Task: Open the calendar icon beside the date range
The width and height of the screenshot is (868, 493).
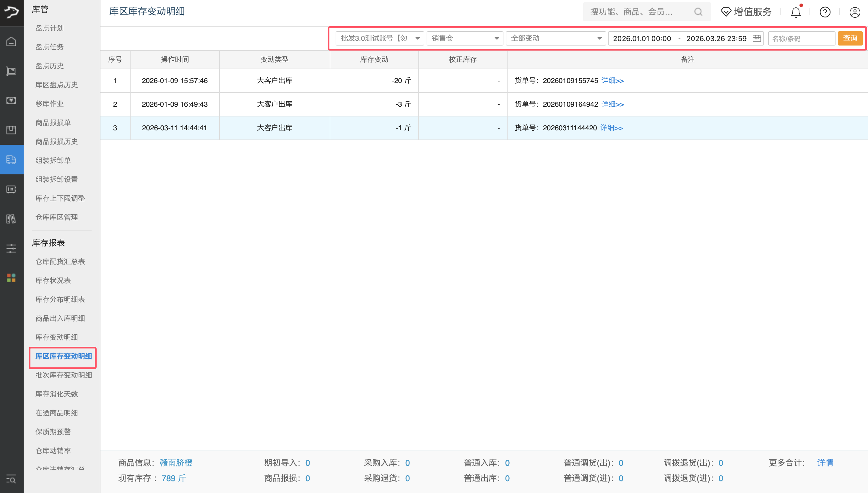Action: [x=757, y=38]
